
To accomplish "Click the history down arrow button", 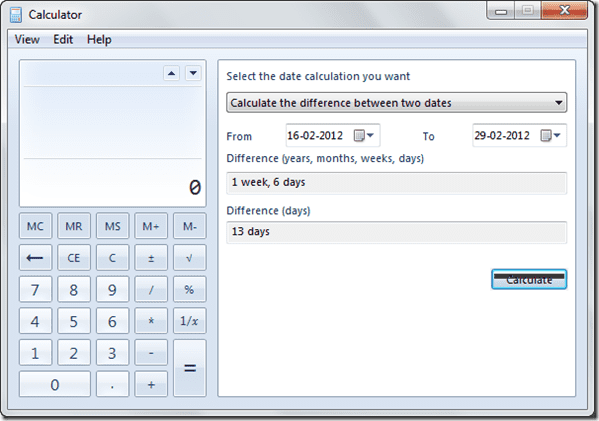I will [x=193, y=73].
